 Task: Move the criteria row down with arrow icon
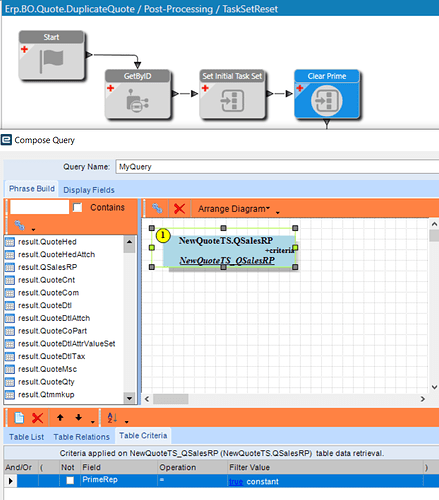[x=78, y=417]
